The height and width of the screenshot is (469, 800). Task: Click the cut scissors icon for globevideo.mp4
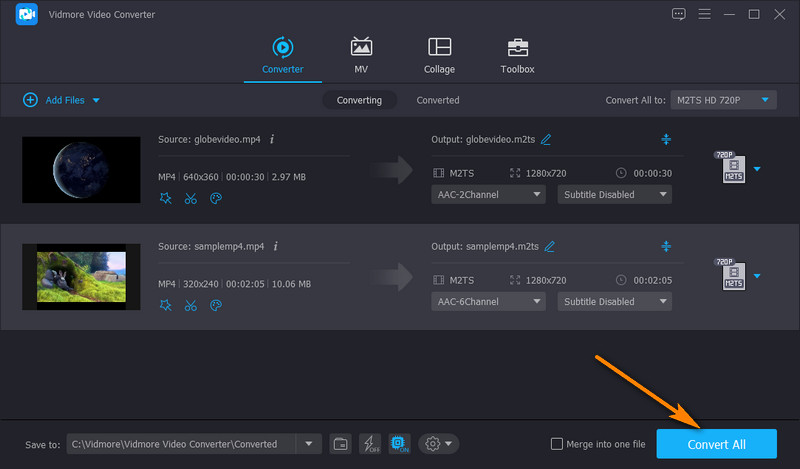click(x=190, y=198)
